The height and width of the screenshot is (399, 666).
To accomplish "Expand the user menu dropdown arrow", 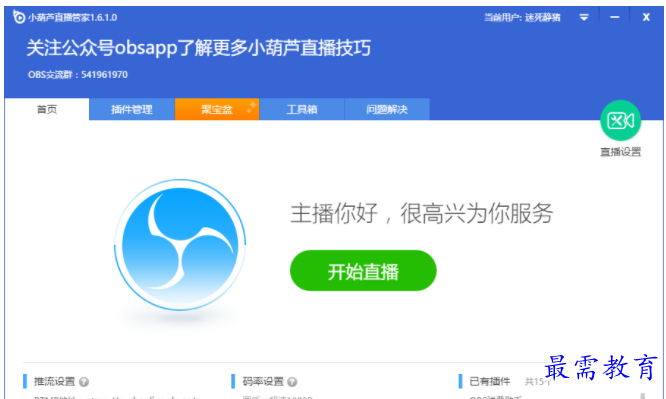I will click(584, 17).
